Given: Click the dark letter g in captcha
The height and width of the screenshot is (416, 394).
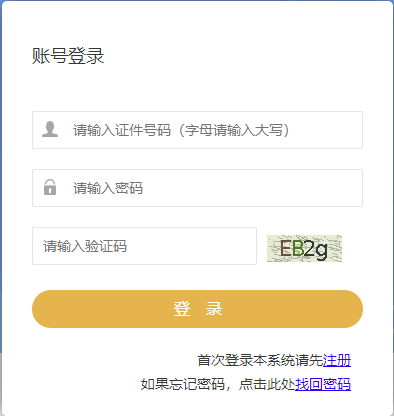Looking at the screenshot, I should point(321,251).
